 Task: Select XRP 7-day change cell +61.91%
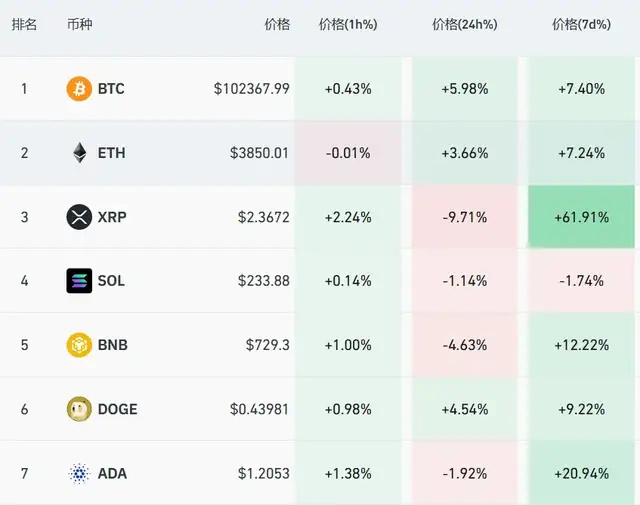(x=581, y=217)
